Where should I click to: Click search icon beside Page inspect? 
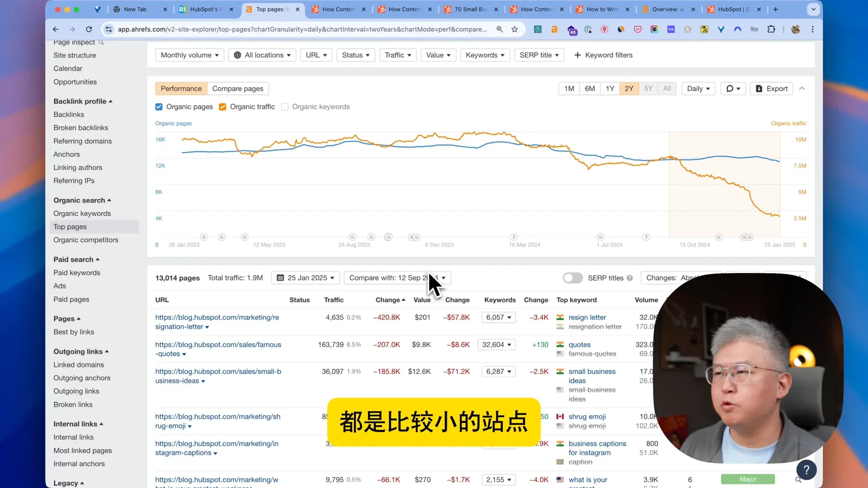(101, 42)
